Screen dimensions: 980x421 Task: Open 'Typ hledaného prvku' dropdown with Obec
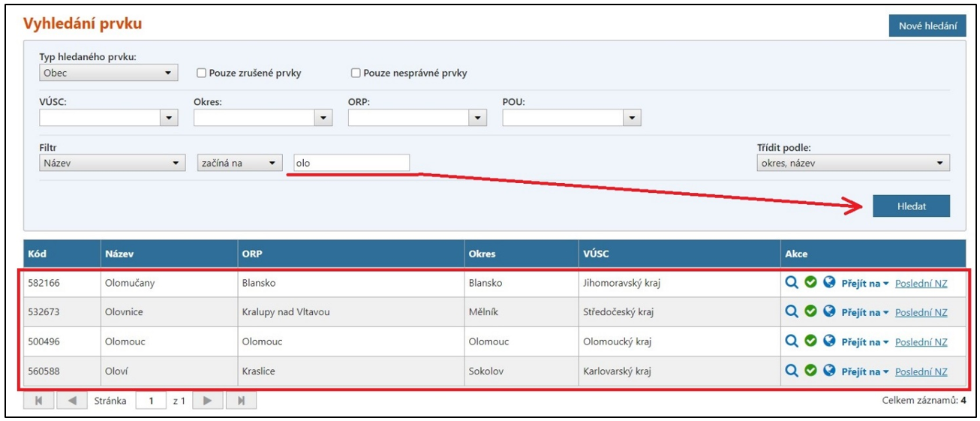point(108,74)
